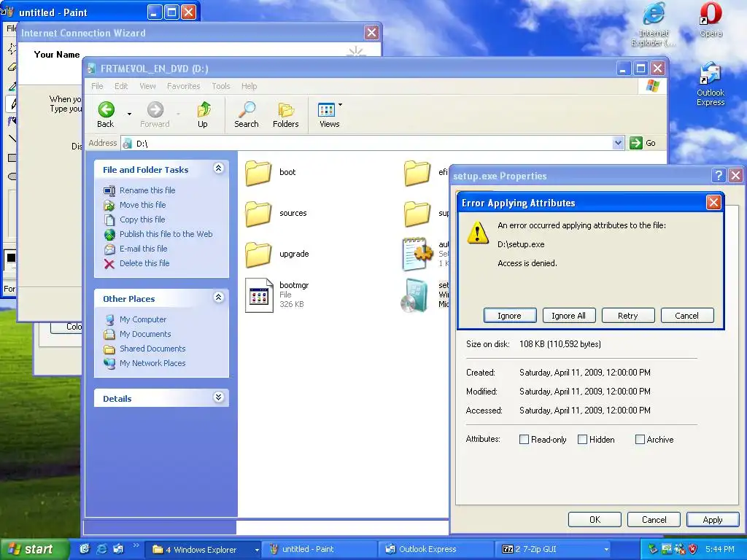
Task: Click the Rename this file task
Action: [x=147, y=190]
